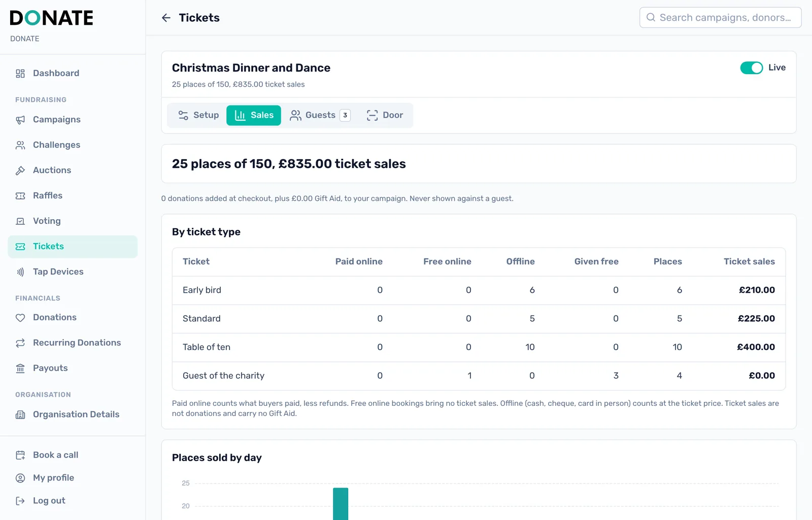Click the Christmas Dinner and Dance title

[x=251, y=68]
